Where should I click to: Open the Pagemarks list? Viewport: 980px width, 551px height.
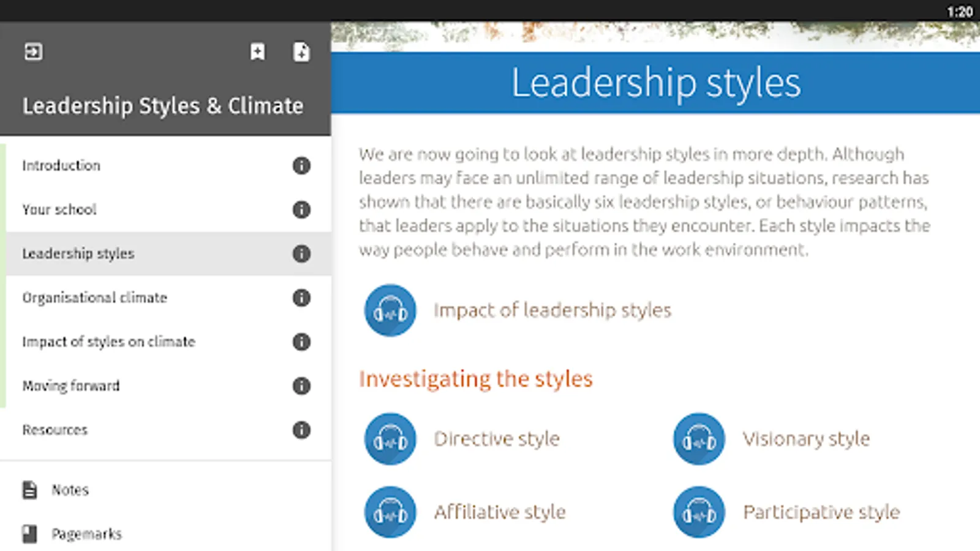(x=86, y=534)
